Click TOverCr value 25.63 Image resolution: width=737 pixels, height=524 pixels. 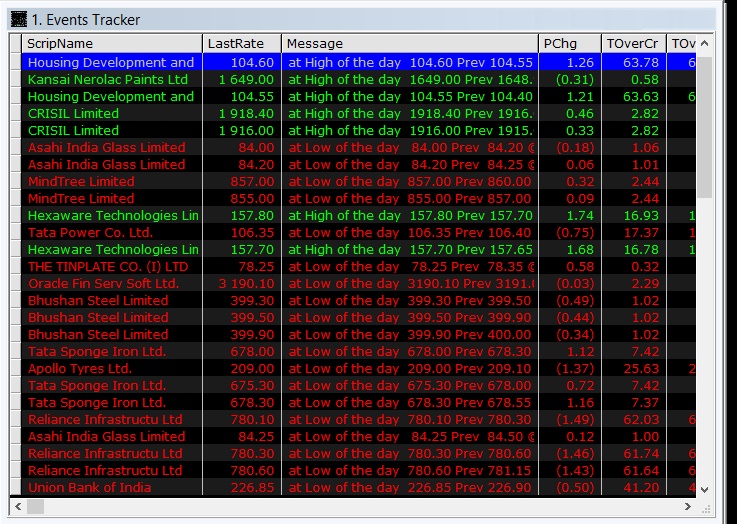(641, 368)
